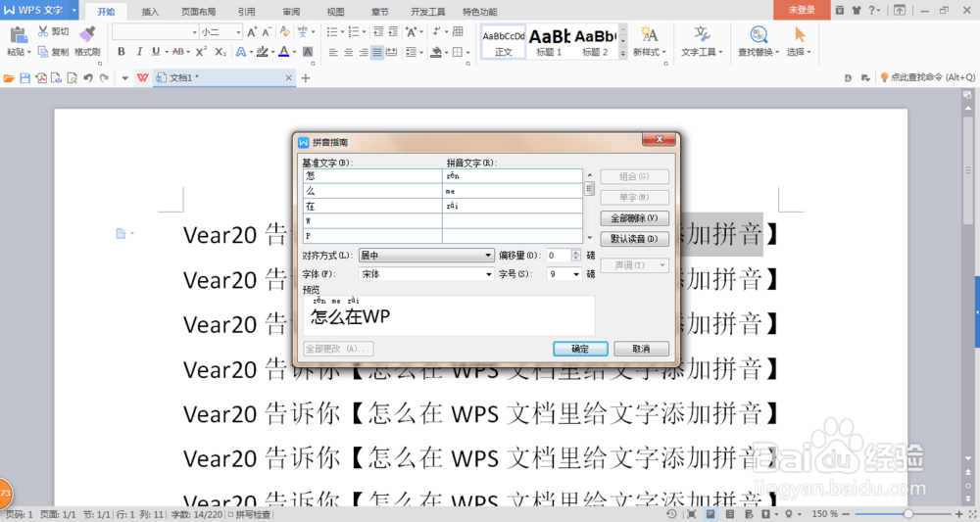Toggle Justify alignment in ribbon
Image resolution: width=980 pixels, height=522 pixels.
[x=377, y=53]
